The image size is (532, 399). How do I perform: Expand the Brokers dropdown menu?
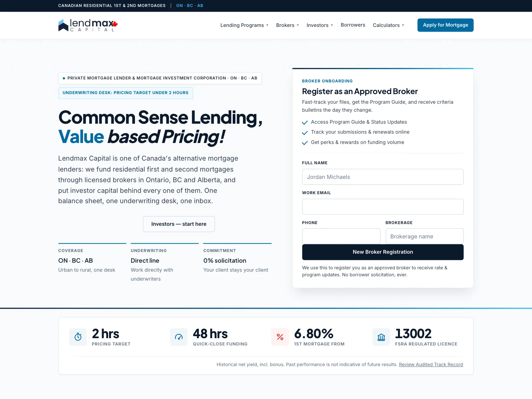tap(288, 25)
